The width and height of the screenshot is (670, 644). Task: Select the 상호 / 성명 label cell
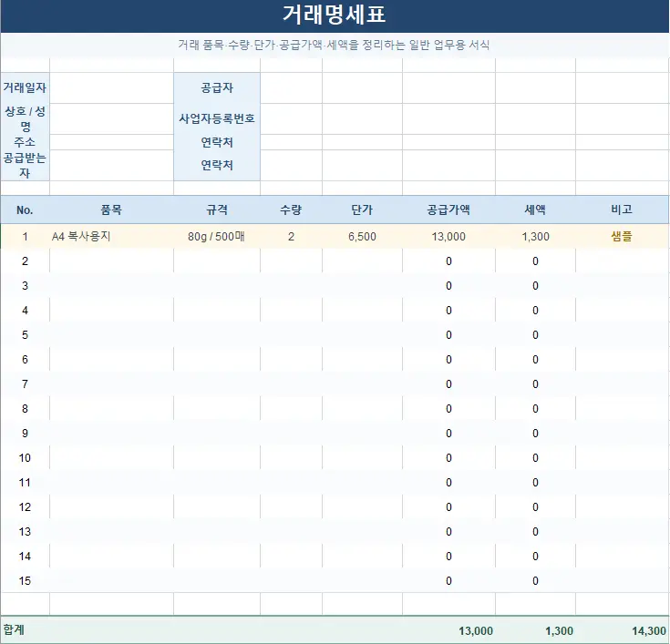[x=25, y=118]
